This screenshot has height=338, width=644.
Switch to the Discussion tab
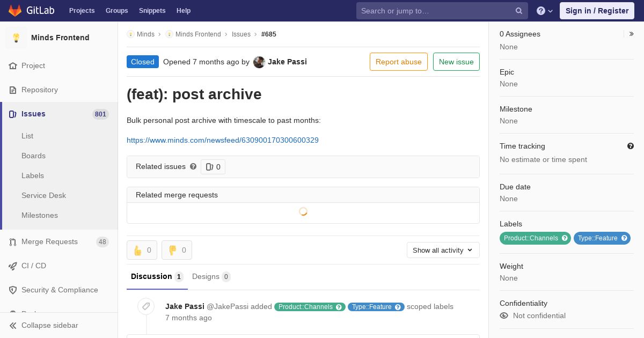(x=157, y=277)
